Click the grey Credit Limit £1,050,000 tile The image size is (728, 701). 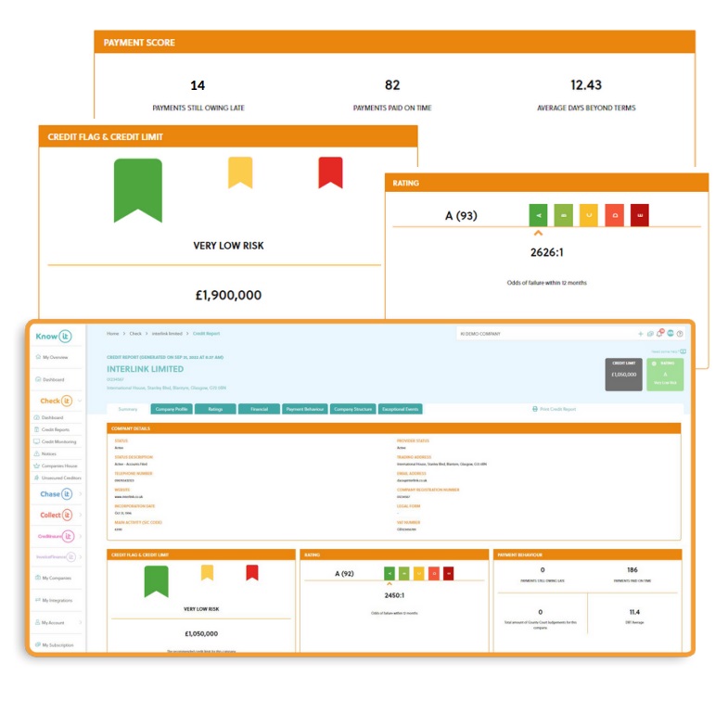[x=623, y=375]
